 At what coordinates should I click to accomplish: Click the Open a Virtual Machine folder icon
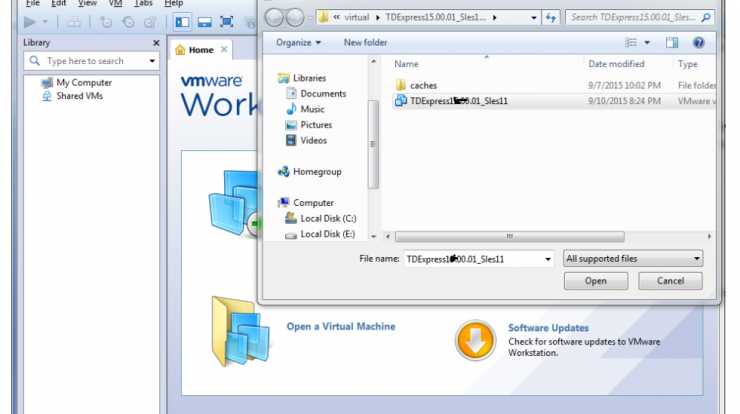[x=241, y=330]
